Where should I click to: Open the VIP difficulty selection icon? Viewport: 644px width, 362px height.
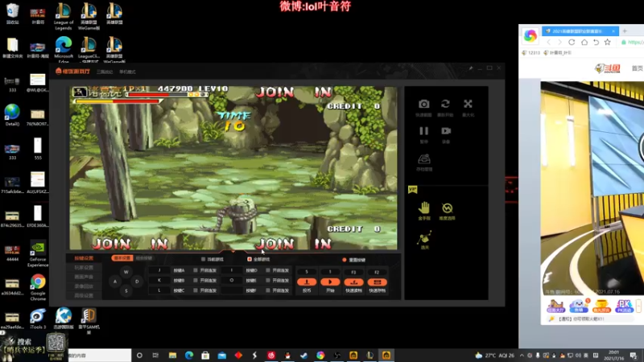[447, 208]
